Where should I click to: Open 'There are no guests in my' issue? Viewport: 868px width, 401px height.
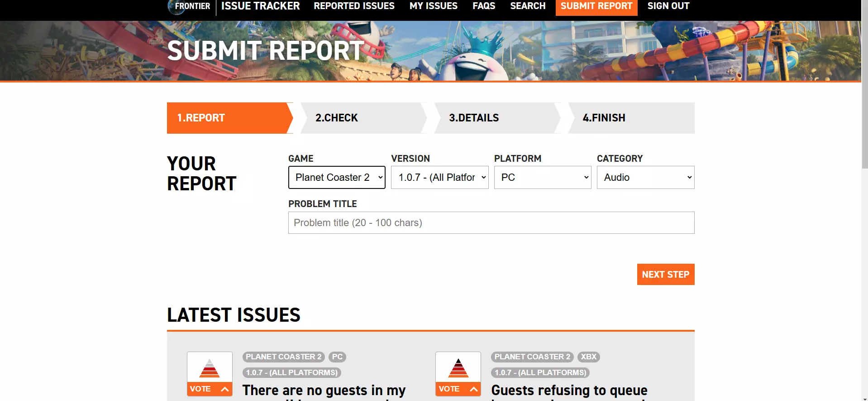pos(324,390)
